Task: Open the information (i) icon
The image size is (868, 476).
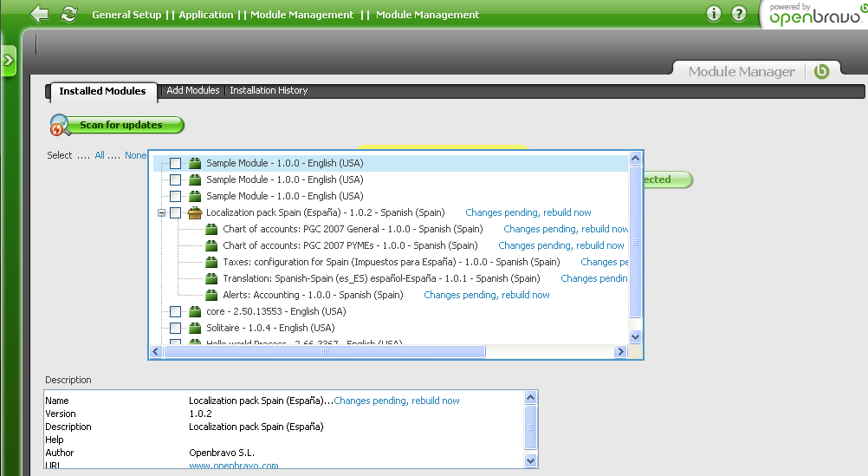Action: pos(714,14)
